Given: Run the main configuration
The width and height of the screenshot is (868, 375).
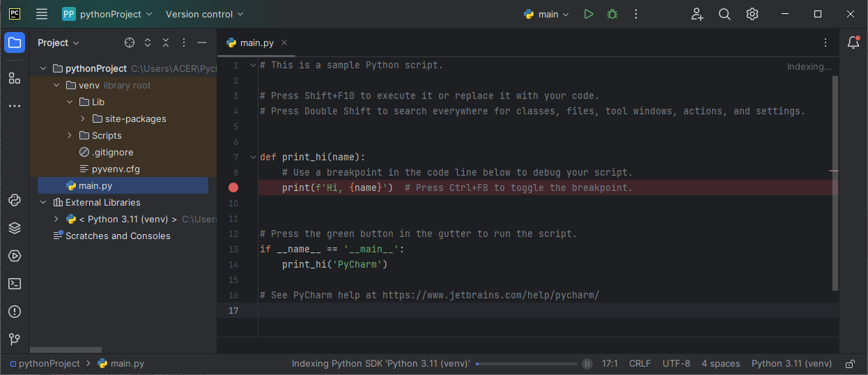Looking at the screenshot, I should pos(589,14).
